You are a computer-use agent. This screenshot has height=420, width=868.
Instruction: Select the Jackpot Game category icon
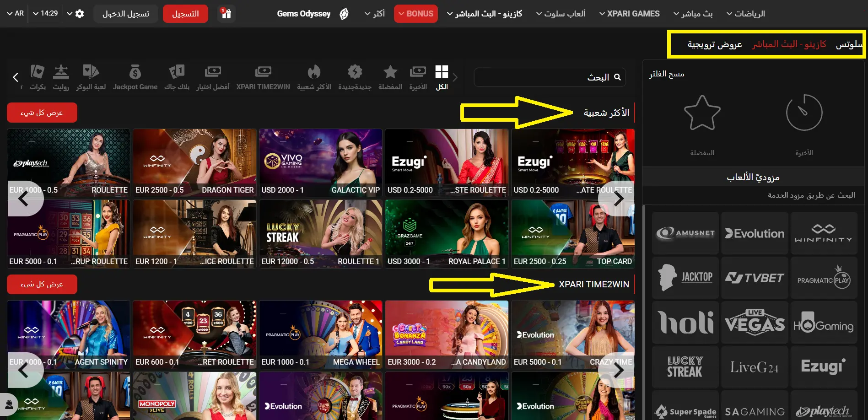135,77
